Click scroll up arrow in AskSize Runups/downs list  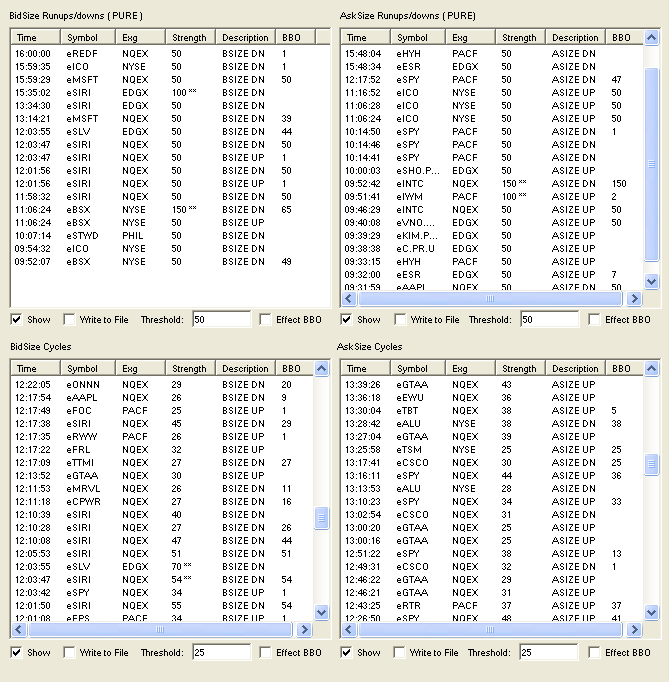(651, 37)
